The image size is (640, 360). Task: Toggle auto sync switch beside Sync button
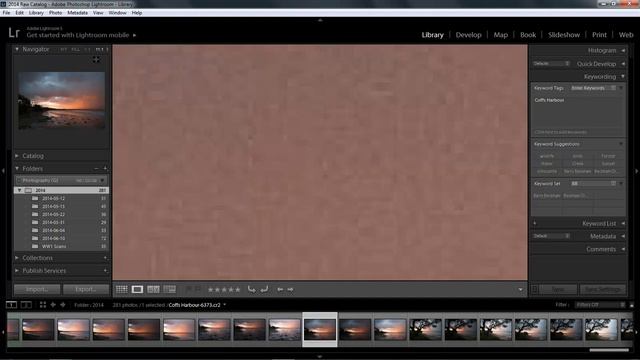point(535,289)
